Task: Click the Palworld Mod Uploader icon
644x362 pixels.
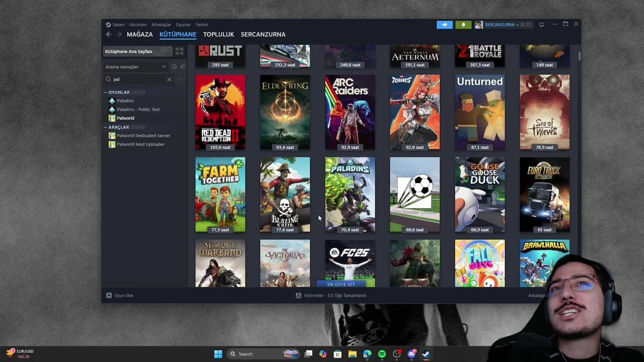Action: click(112, 144)
